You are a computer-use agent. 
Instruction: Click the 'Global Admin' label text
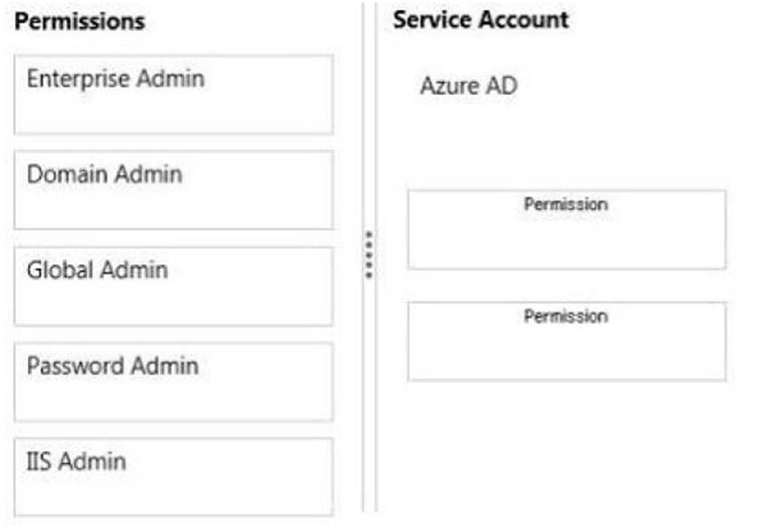[x=97, y=270]
